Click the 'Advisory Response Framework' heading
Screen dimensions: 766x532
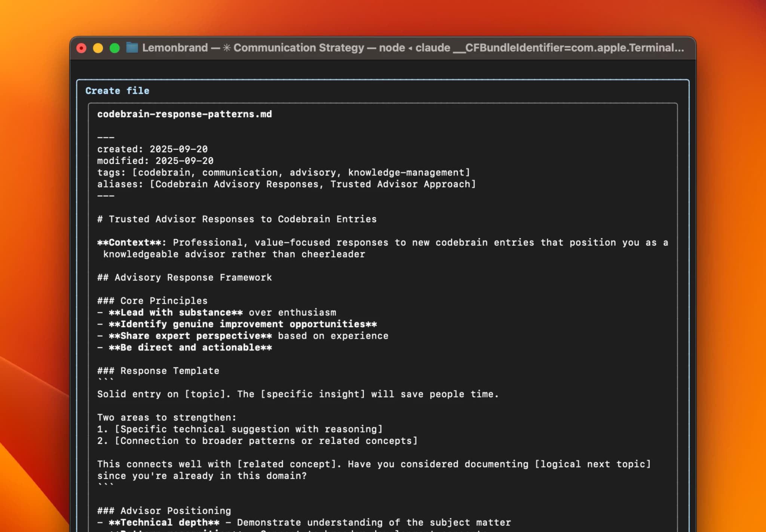(x=184, y=278)
